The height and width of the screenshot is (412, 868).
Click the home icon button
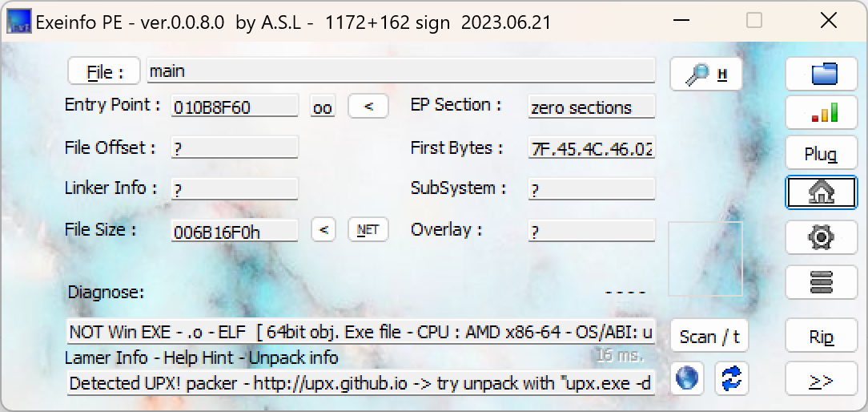(823, 192)
